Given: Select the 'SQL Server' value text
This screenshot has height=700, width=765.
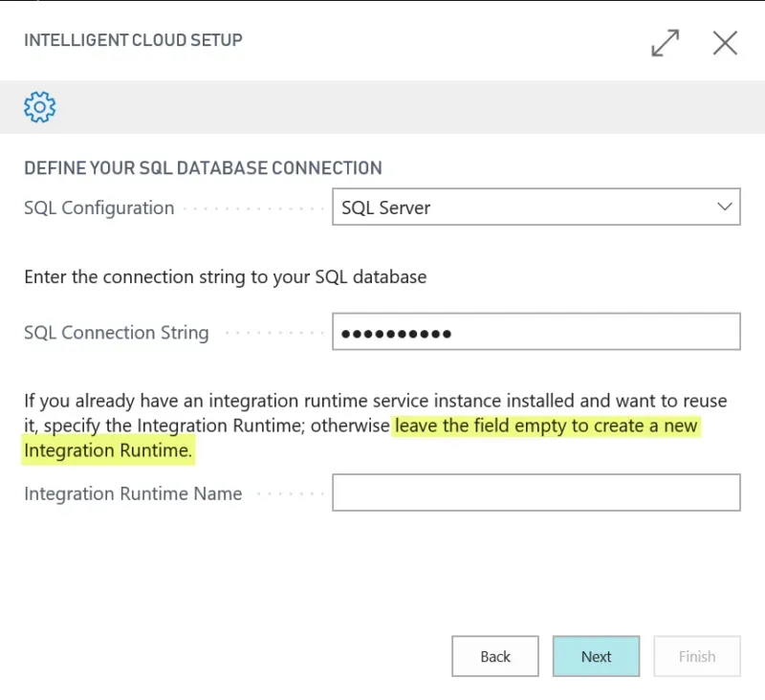Looking at the screenshot, I should point(386,208).
